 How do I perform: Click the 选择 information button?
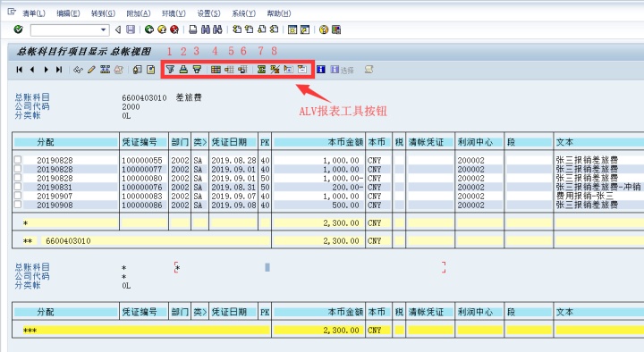[342, 70]
